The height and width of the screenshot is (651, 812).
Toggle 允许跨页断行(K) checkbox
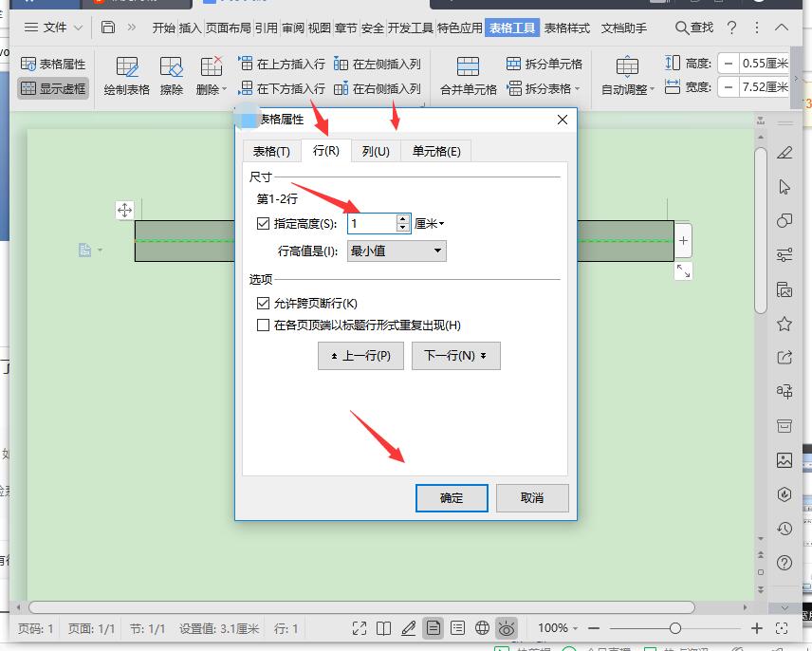263,303
